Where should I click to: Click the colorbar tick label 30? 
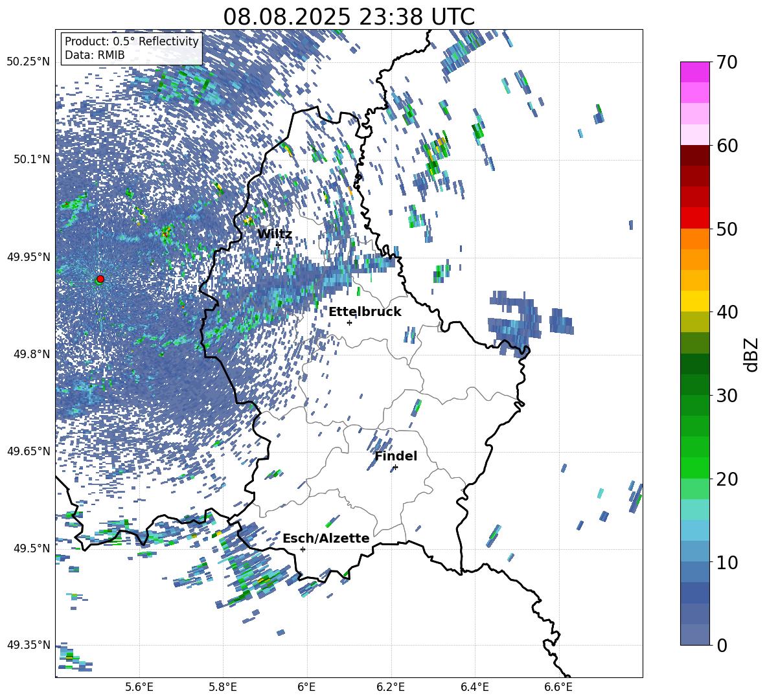click(x=726, y=396)
